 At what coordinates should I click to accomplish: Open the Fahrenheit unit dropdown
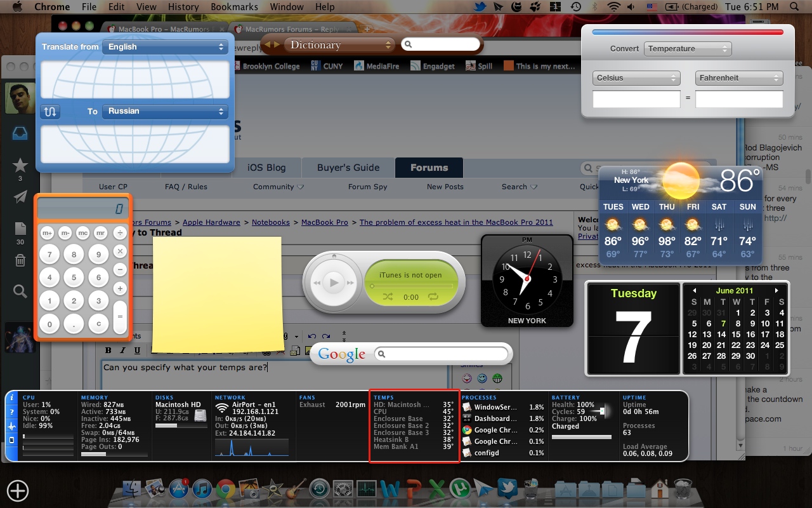coord(739,78)
